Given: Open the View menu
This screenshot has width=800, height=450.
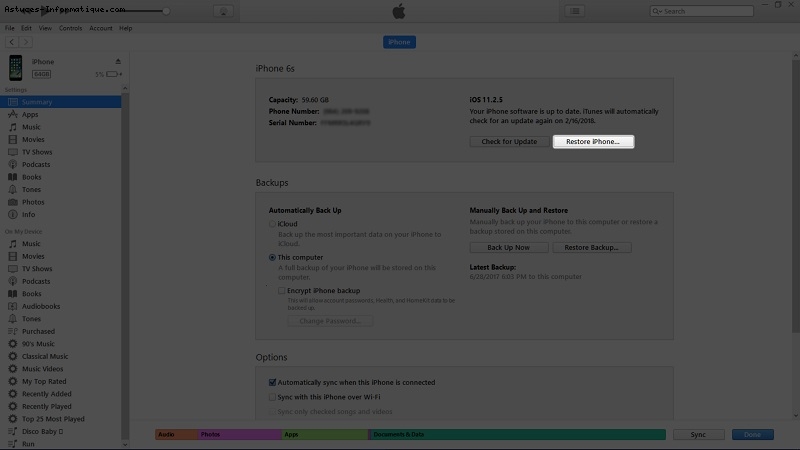Looking at the screenshot, I should click(45, 28).
